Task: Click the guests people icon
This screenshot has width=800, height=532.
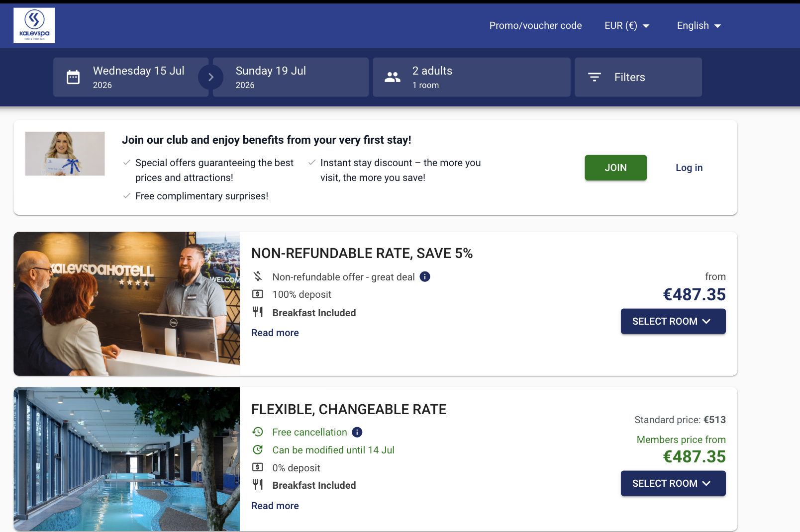Action: click(393, 77)
